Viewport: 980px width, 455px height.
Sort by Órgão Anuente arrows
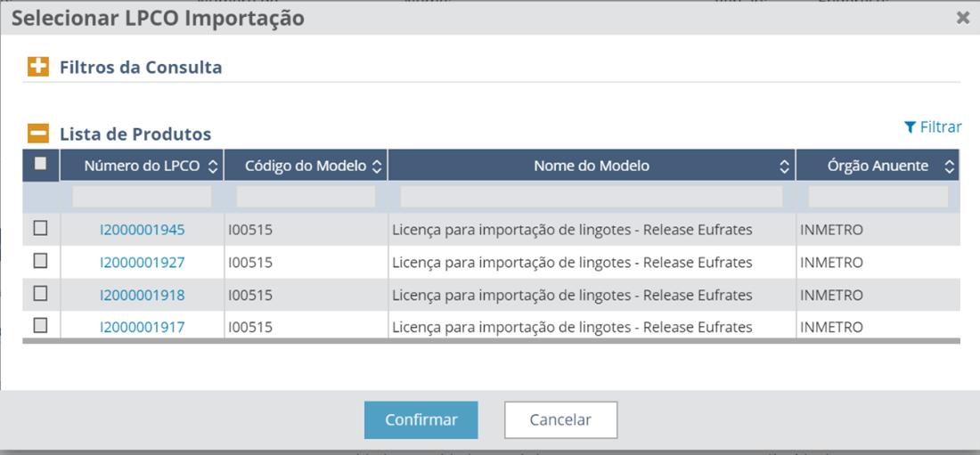click(x=950, y=167)
